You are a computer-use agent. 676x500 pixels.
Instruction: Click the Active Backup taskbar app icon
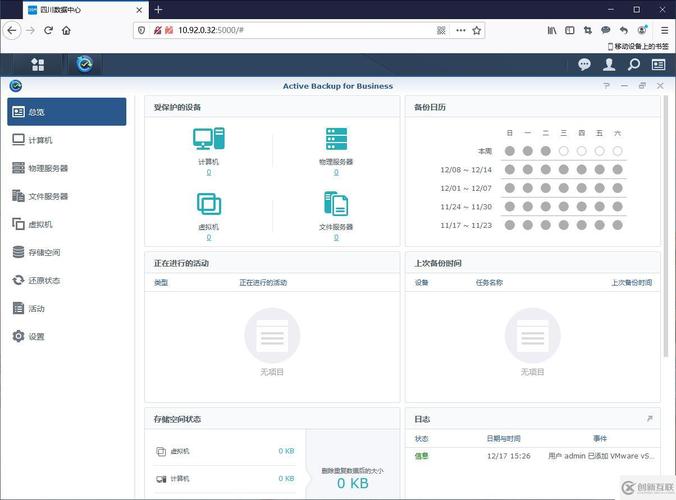(x=85, y=64)
